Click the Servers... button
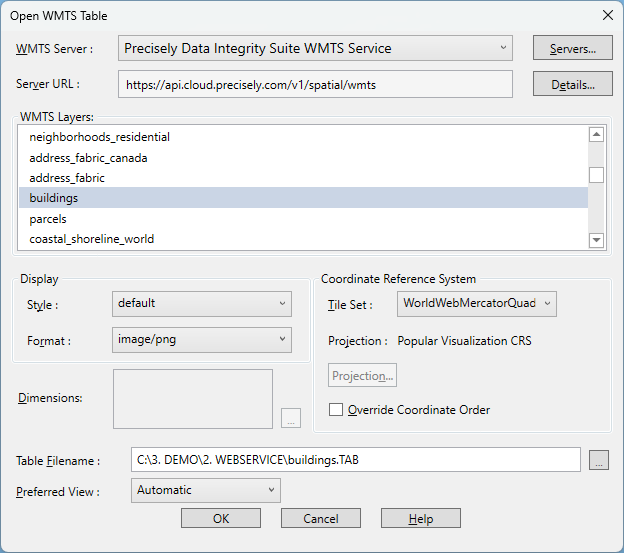 pos(573,48)
